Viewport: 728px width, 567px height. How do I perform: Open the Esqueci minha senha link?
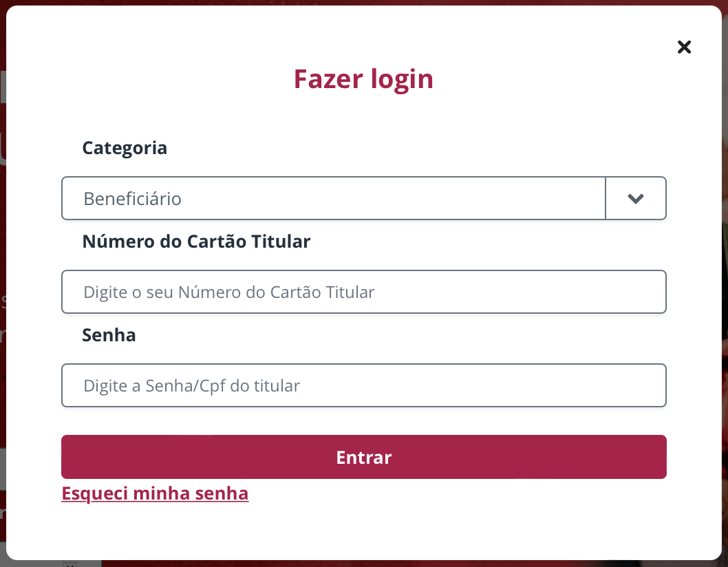[x=155, y=493]
